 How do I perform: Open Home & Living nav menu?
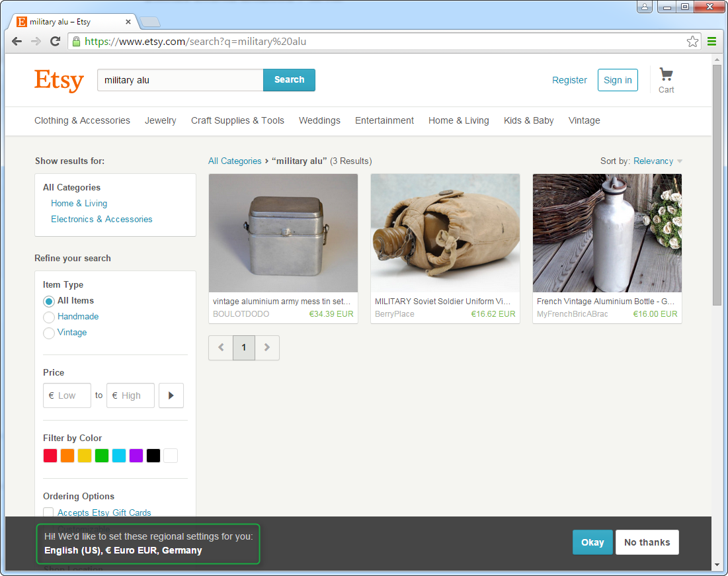[459, 120]
